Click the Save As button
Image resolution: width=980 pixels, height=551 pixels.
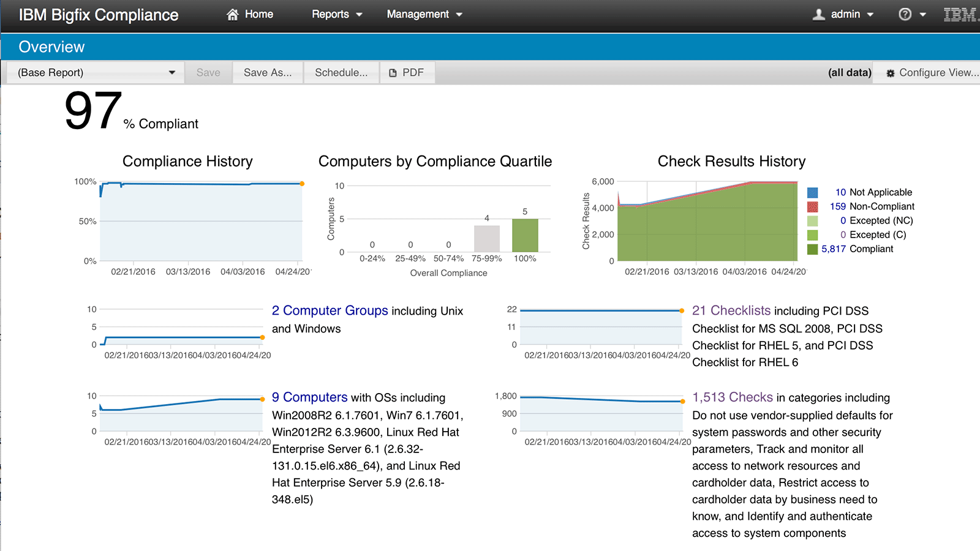tap(267, 72)
